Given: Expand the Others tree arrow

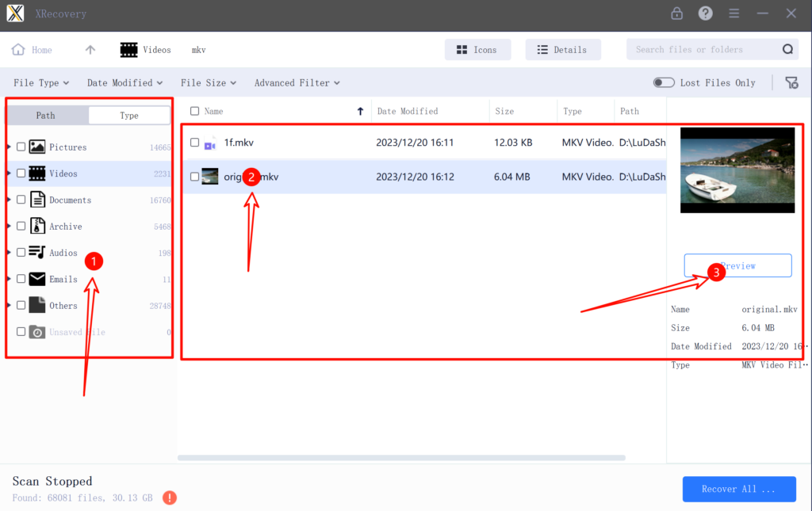Looking at the screenshot, I should tap(9, 305).
